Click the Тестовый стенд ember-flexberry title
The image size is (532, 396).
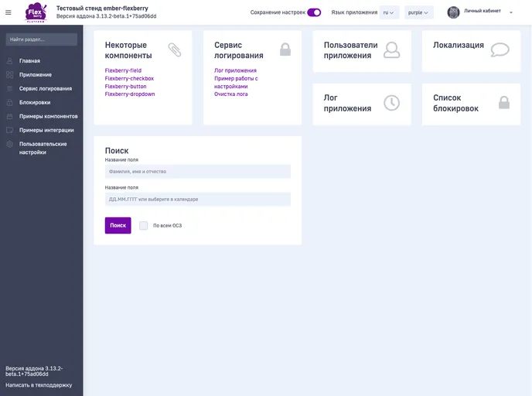pos(102,9)
